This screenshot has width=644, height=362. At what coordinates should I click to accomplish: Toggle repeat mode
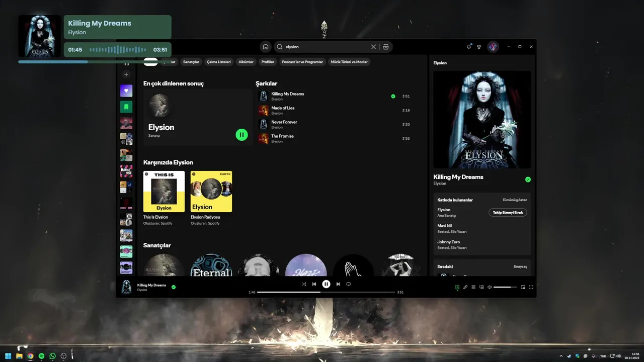348,284
